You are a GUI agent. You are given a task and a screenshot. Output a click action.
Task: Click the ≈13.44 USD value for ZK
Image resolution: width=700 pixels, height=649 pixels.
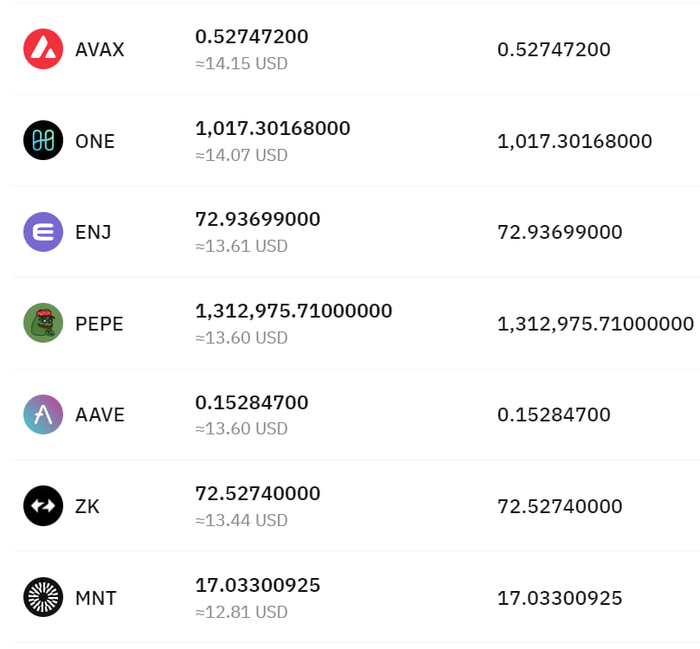[242, 520]
